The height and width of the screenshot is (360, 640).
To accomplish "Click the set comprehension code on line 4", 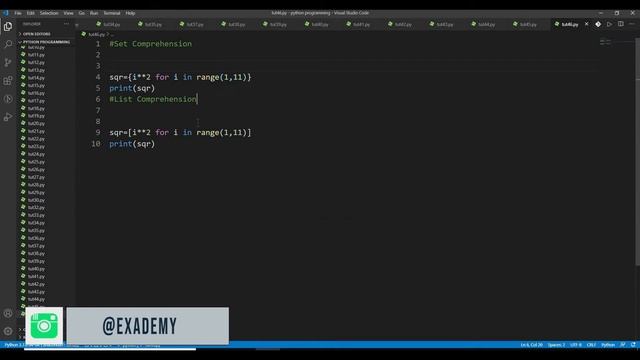I will (180, 77).
